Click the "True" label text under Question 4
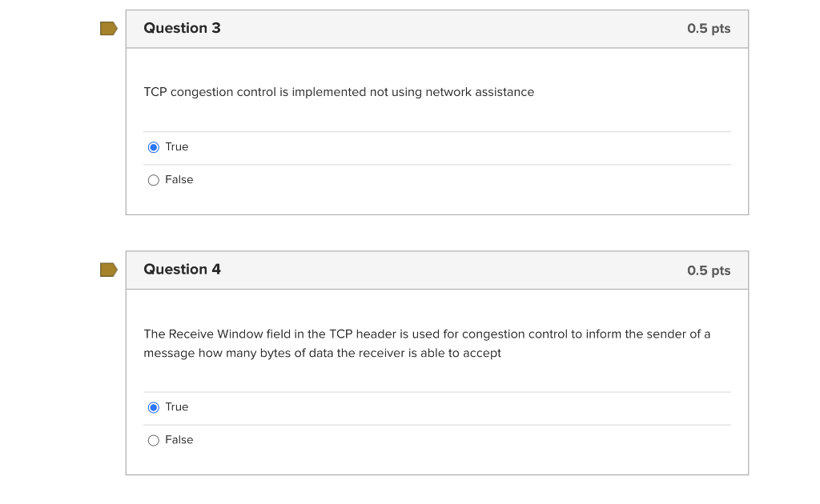This screenshot has width=820, height=504. click(177, 407)
